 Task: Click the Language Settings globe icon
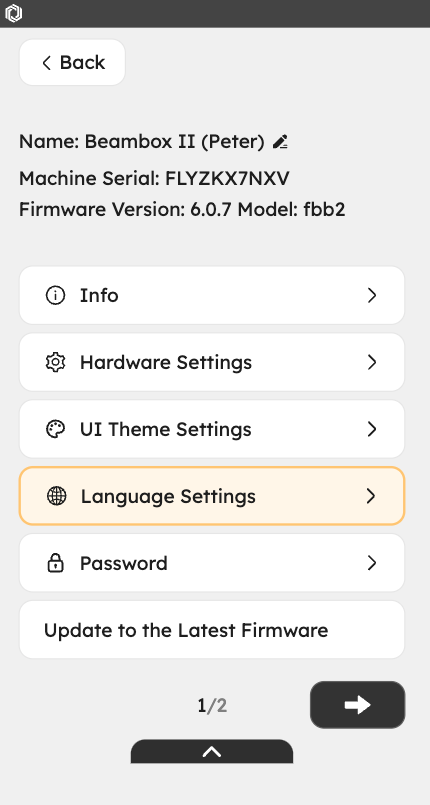tap(56, 496)
